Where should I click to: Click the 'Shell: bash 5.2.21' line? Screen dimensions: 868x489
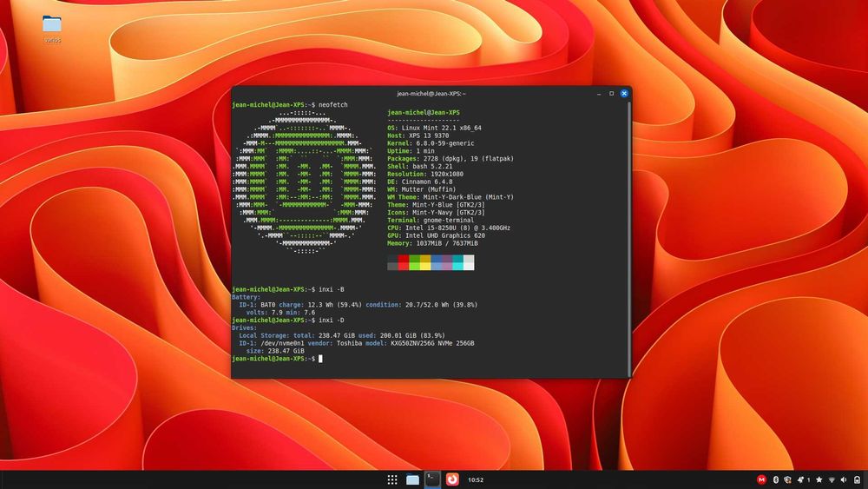coord(419,167)
